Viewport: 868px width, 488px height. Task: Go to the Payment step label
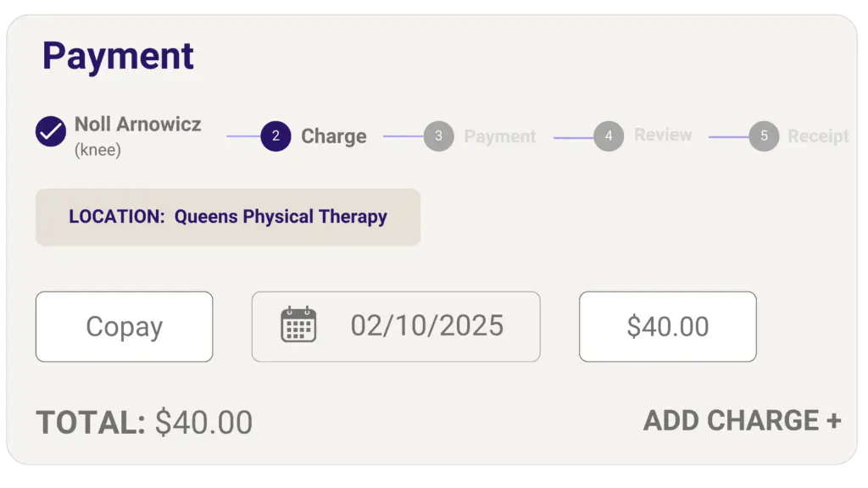(500, 136)
